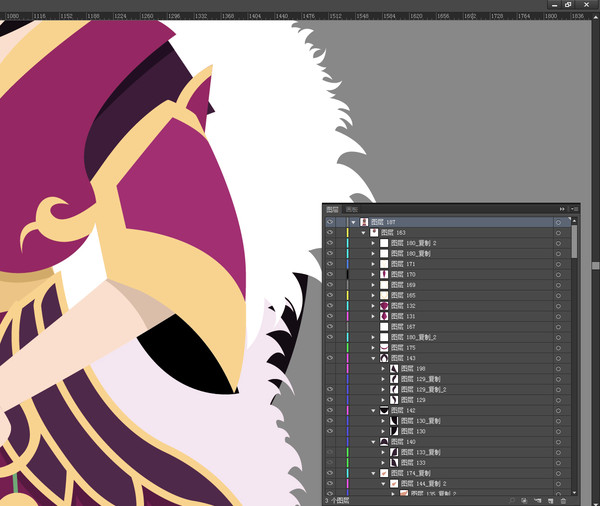The image size is (600, 506).
Task: Click target circle for 图层 163
Action: point(558,233)
